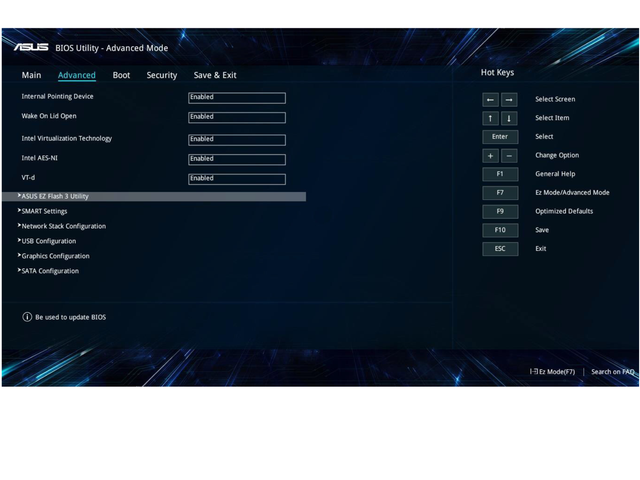The height and width of the screenshot is (480, 640).
Task: Click the right arrow hot key
Action: pyautogui.click(x=509, y=100)
